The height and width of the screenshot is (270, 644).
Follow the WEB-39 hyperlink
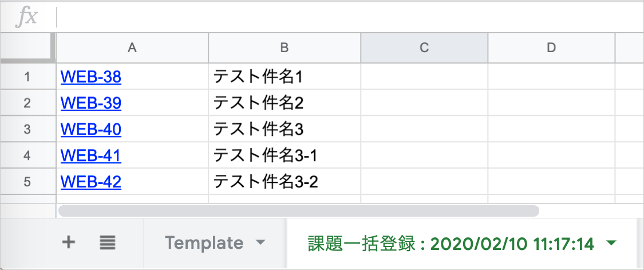pyautogui.click(x=90, y=103)
